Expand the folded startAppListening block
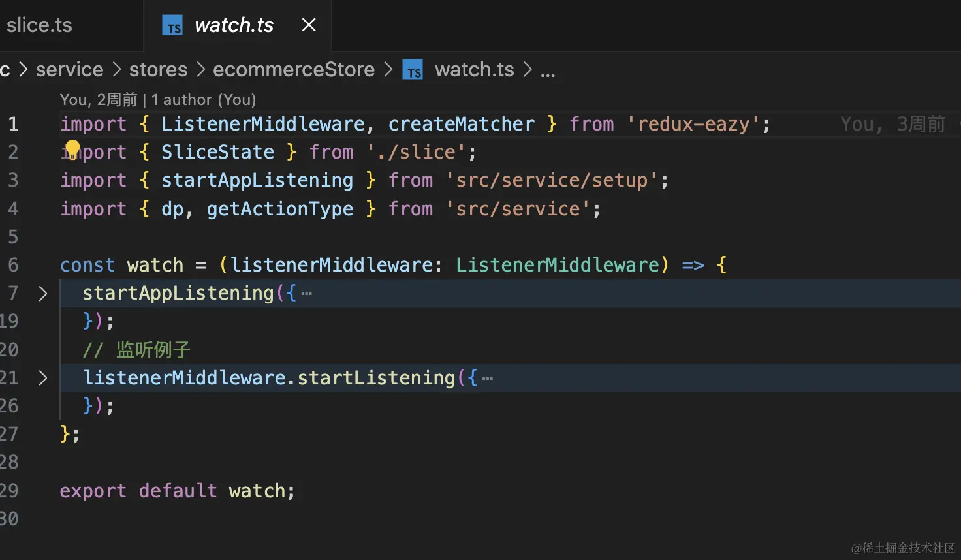The image size is (961, 560). pyautogui.click(x=43, y=294)
